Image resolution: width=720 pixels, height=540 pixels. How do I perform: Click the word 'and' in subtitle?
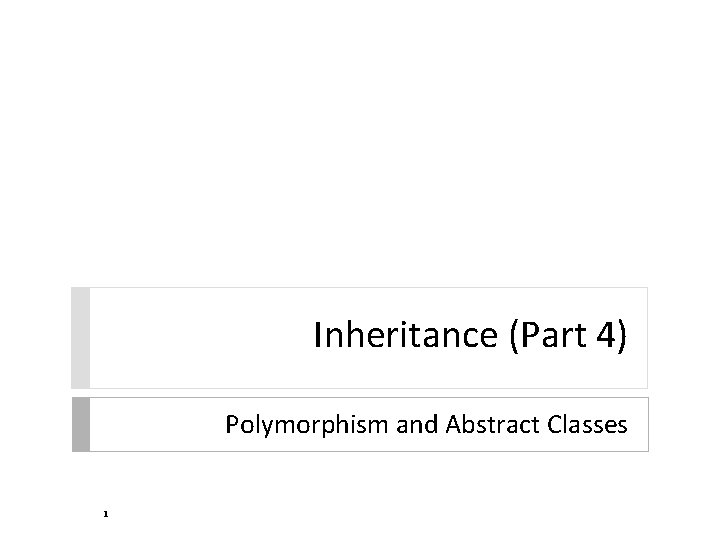point(384,425)
